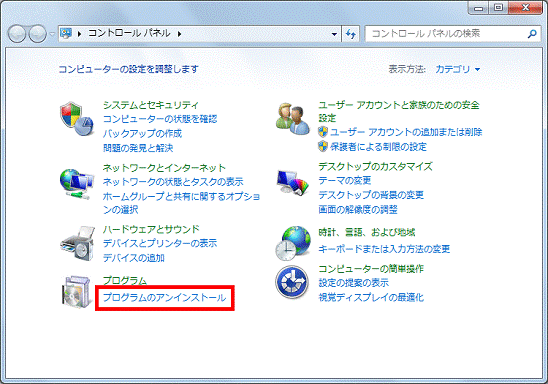Click the Ease of Access blue circle icon
The height and width of the screenshot is (384, 548).
pos(292,282)
